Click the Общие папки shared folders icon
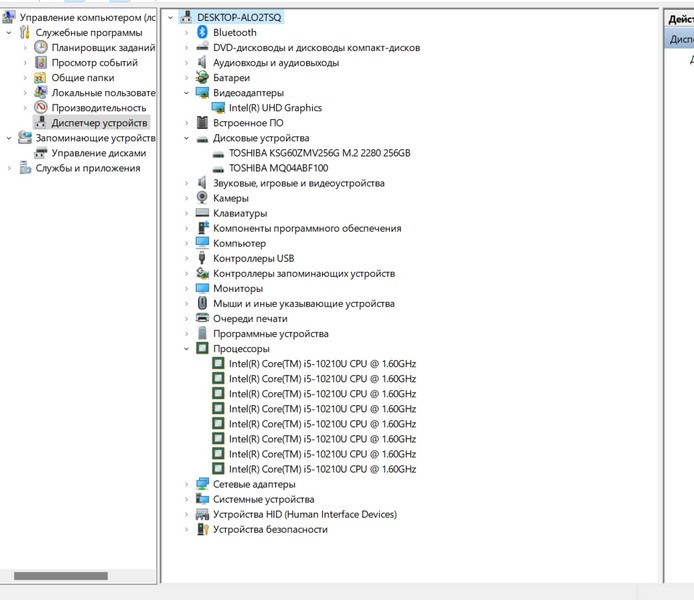Screen dimensions: 694x600 41,77
